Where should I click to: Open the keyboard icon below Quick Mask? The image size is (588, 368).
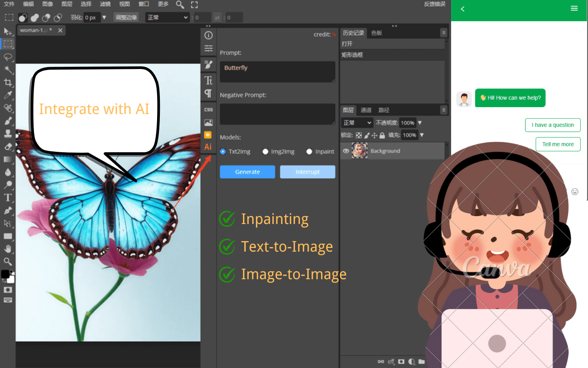(x=8, y=300)
